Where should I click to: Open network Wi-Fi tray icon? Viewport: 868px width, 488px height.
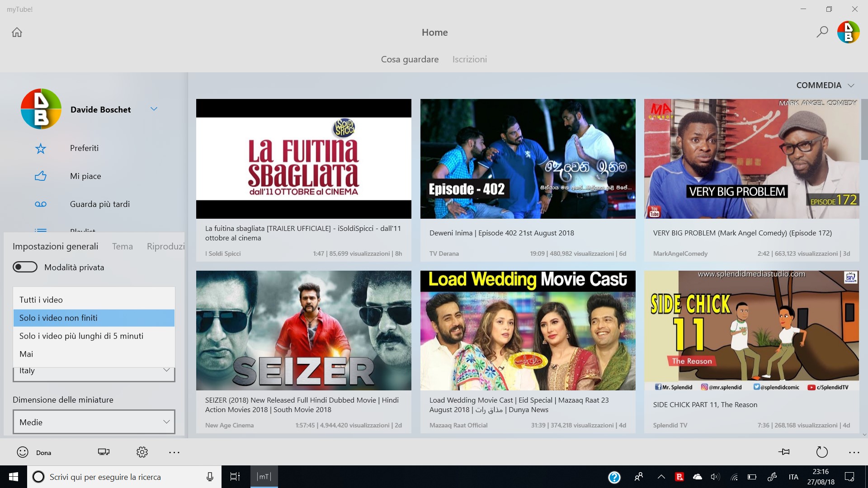pyautogui.click(x=734, y=477)
